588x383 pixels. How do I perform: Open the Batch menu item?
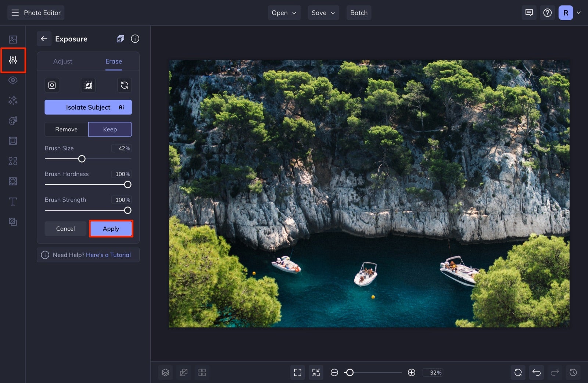pos(359,13)
